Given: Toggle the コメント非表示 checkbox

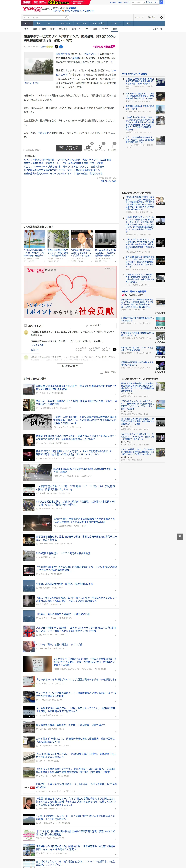Looking at the screenshot, I should [102, 372].
